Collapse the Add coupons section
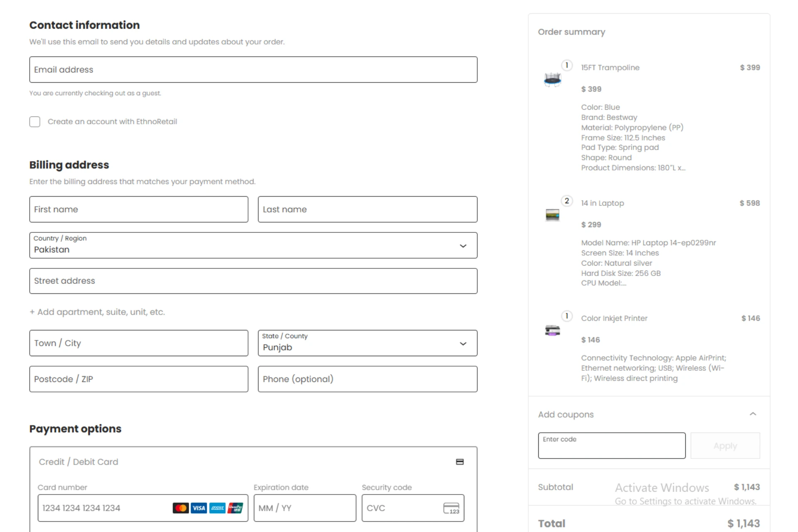798x532 pixels. (753, 414)
